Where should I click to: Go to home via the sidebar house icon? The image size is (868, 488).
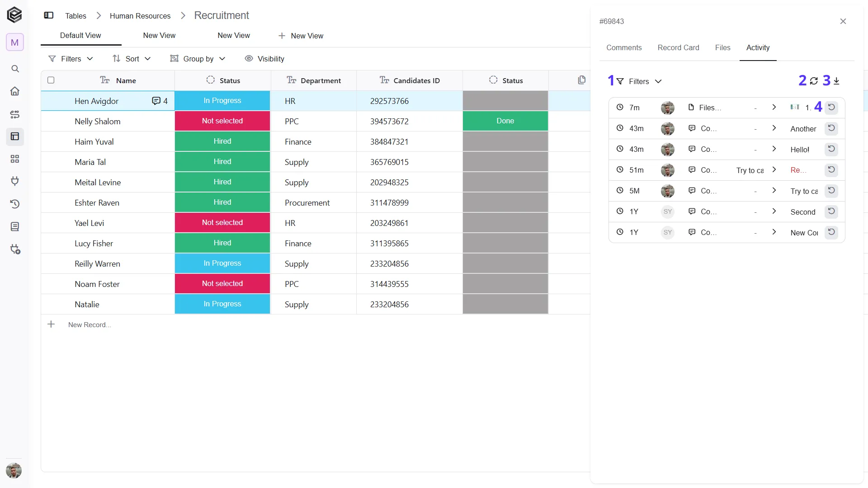15,91
